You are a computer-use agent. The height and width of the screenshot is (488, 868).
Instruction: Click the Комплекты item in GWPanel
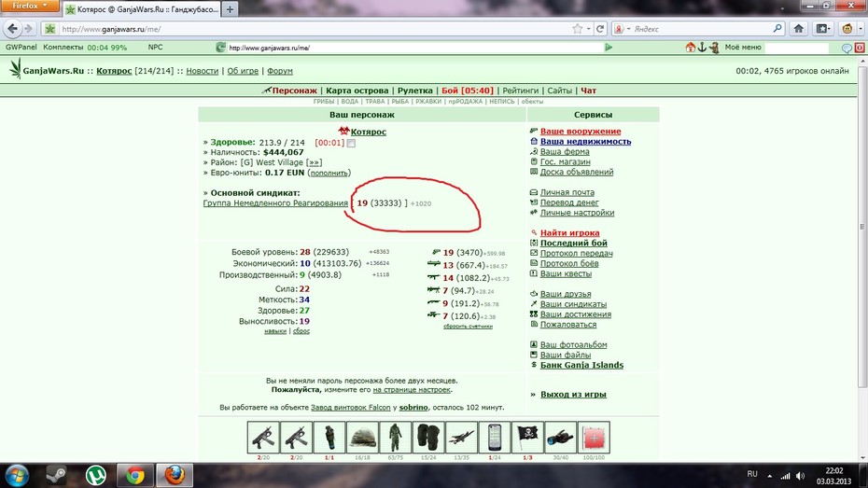[x=63, y=48]
